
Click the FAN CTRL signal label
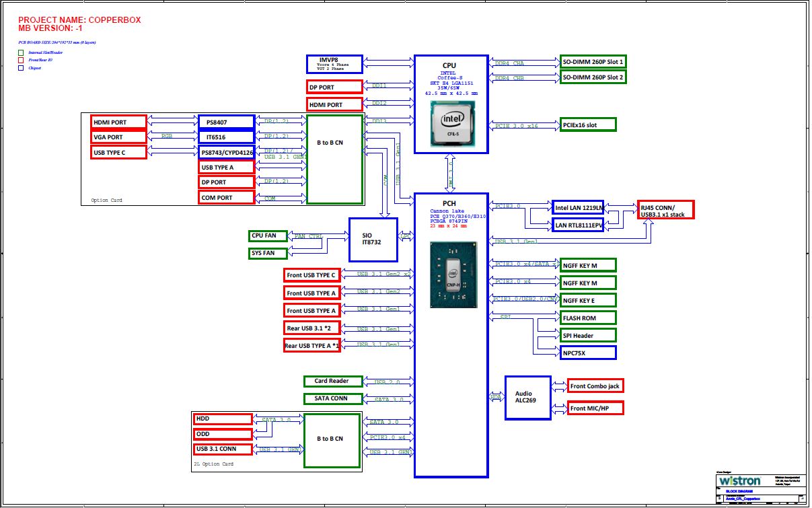[x=309, y=237]
